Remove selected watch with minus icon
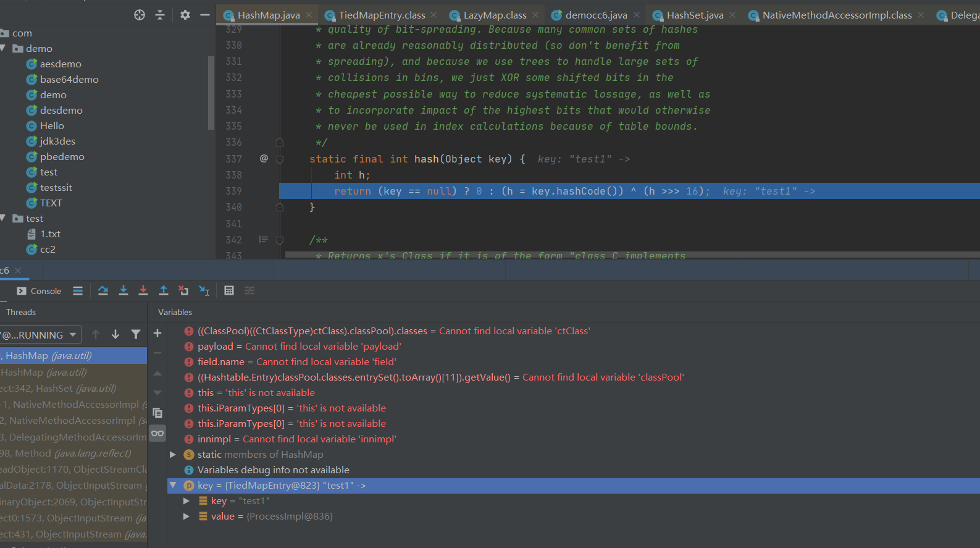The width and height of the screenshot is (980, 548). 157,353
